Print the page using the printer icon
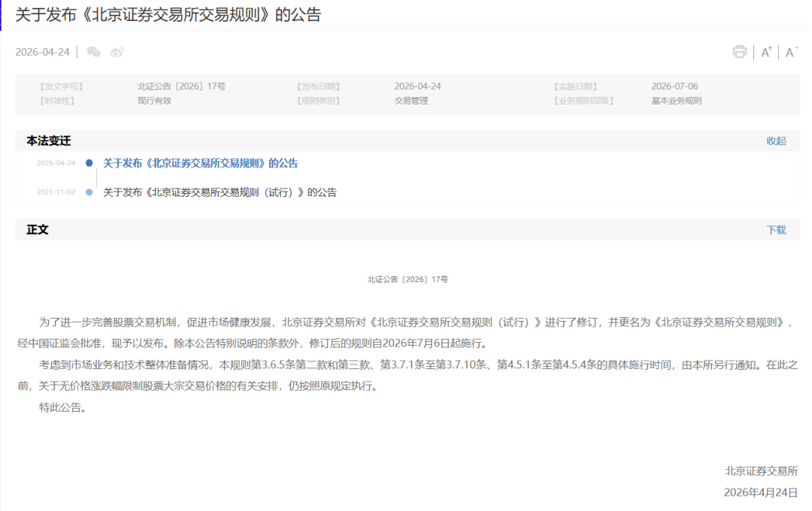 pos(740,52)
